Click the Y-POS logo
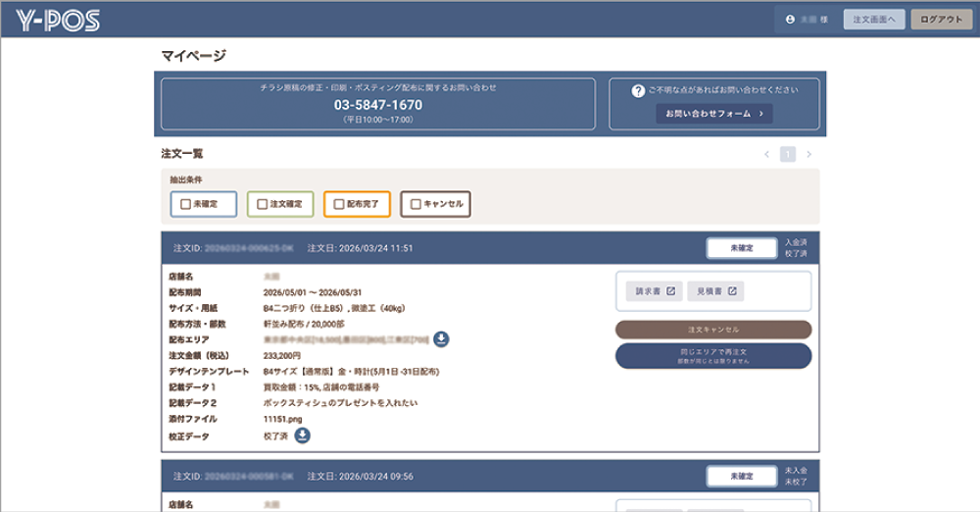 click(58, 21)
